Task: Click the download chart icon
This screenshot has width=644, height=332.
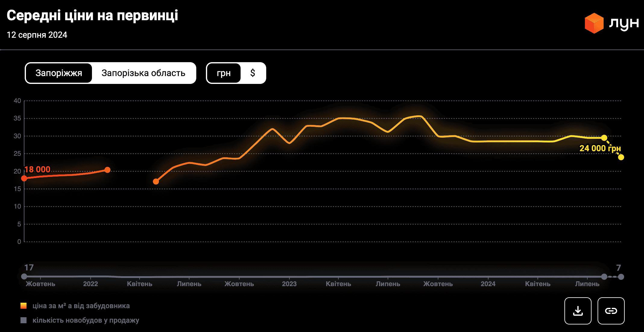Action: point(578,311)
